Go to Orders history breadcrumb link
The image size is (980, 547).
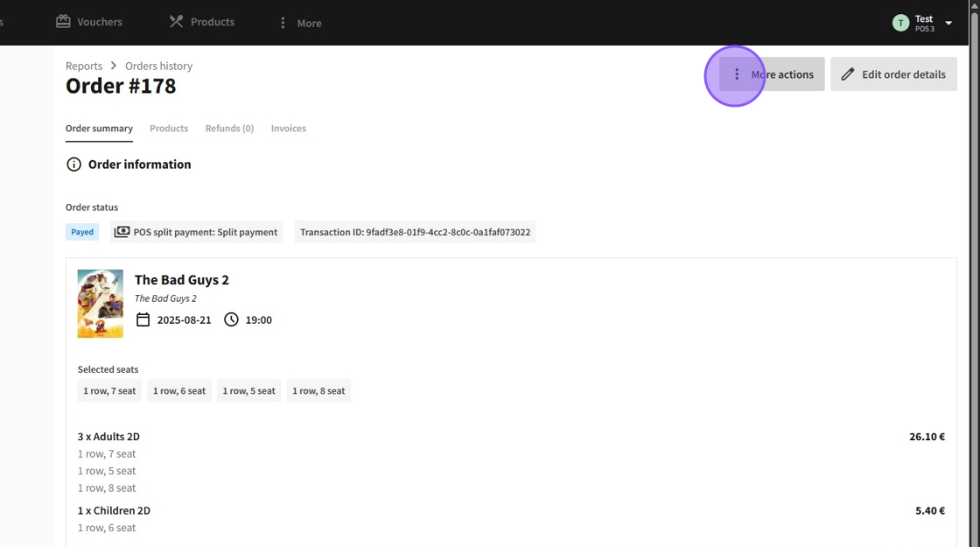(158, 66)
